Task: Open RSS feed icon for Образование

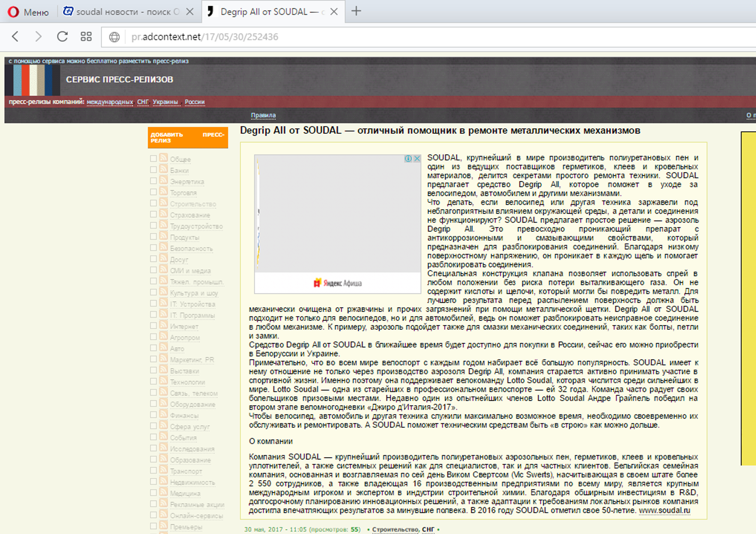Action: [163, 459]
